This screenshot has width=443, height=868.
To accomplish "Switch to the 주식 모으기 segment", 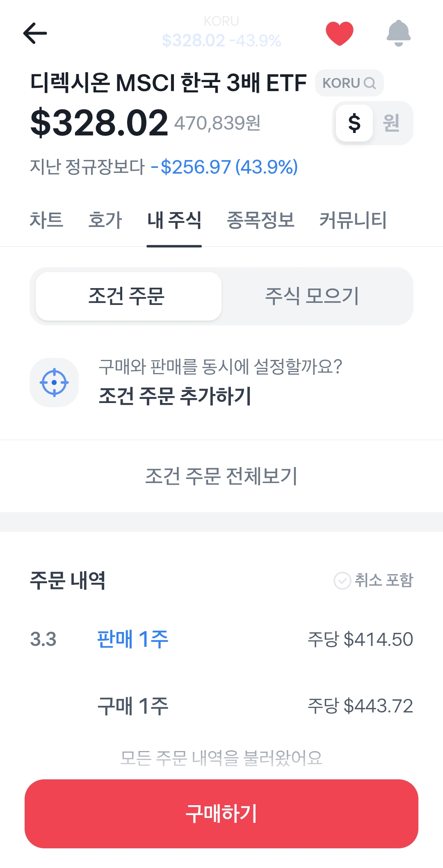I will (x=312, y=296).
